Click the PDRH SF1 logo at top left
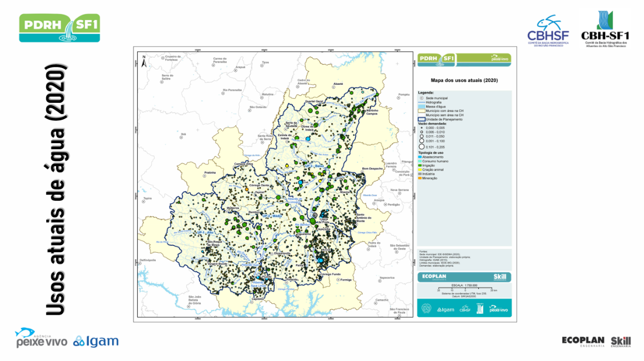 [x=59, y=28]
